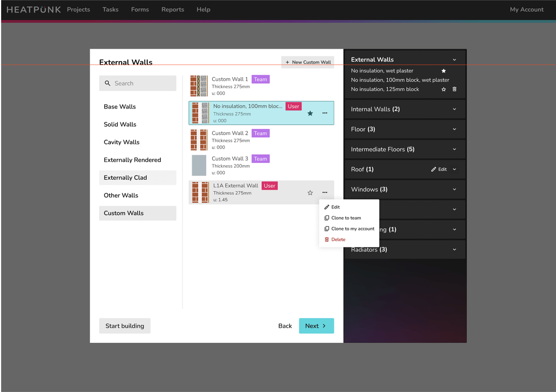The height and width of the screenshot is (392, 556).
Task: Select Externally Clad category
Action: point(138,178)
